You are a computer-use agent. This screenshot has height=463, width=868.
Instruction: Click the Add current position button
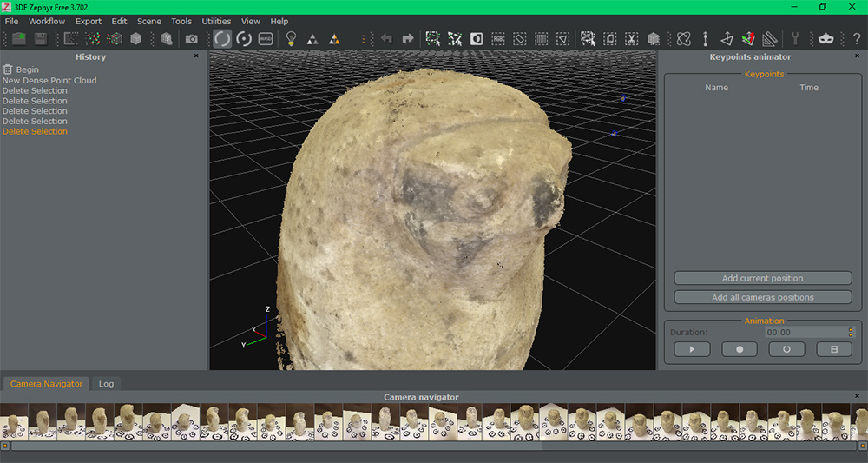click(x=762, y=278)
